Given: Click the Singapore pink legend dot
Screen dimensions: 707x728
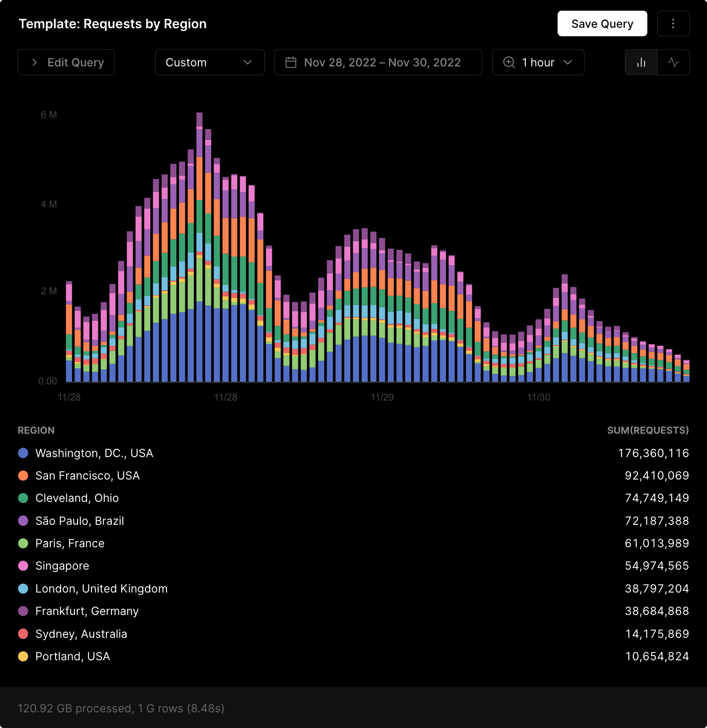Looking at the screenshot, I should click(x=23, y=566).
